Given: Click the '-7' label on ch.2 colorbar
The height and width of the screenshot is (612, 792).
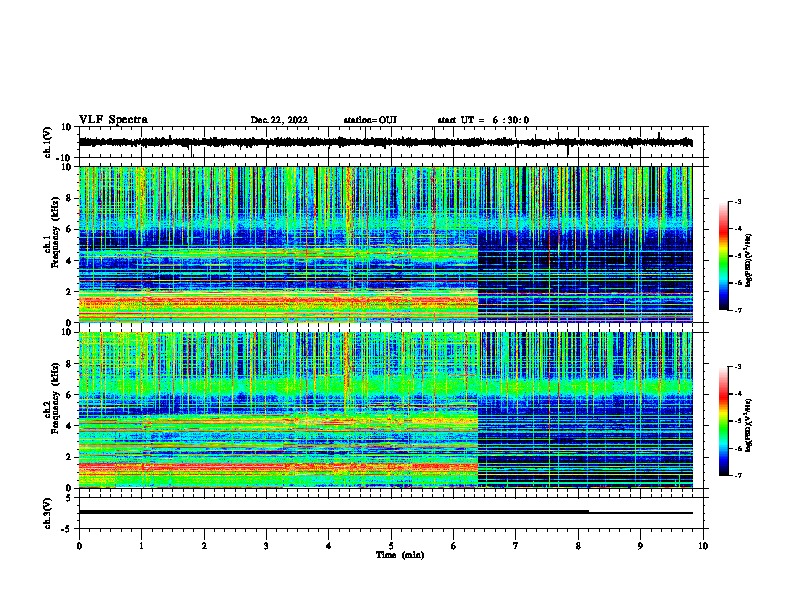Looking at the screenshot, I should tap(738, 475).
